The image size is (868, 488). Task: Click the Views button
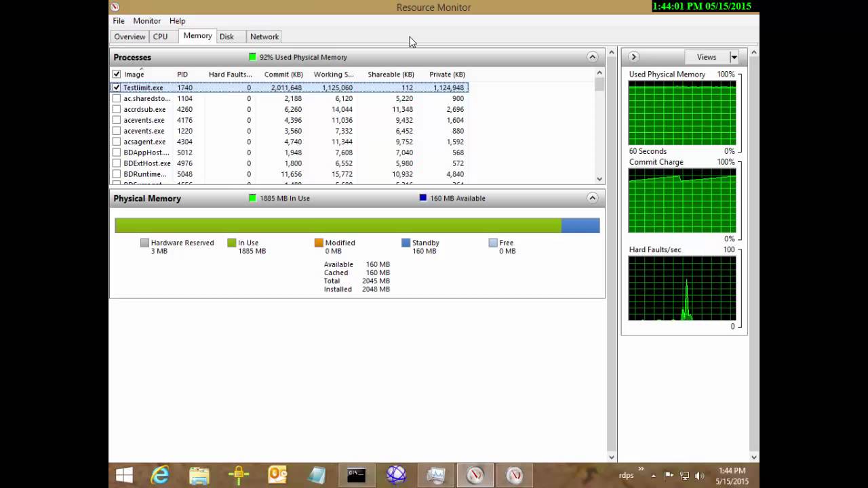707,57
